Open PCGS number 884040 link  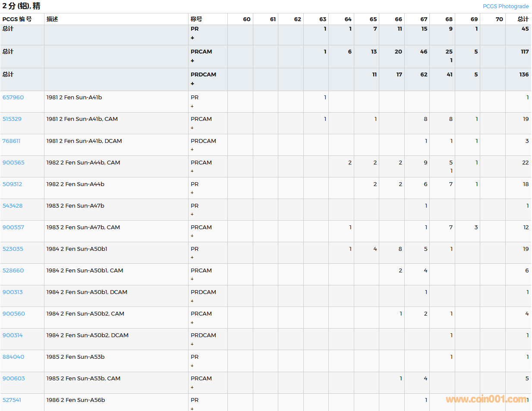tap(13, 357)
